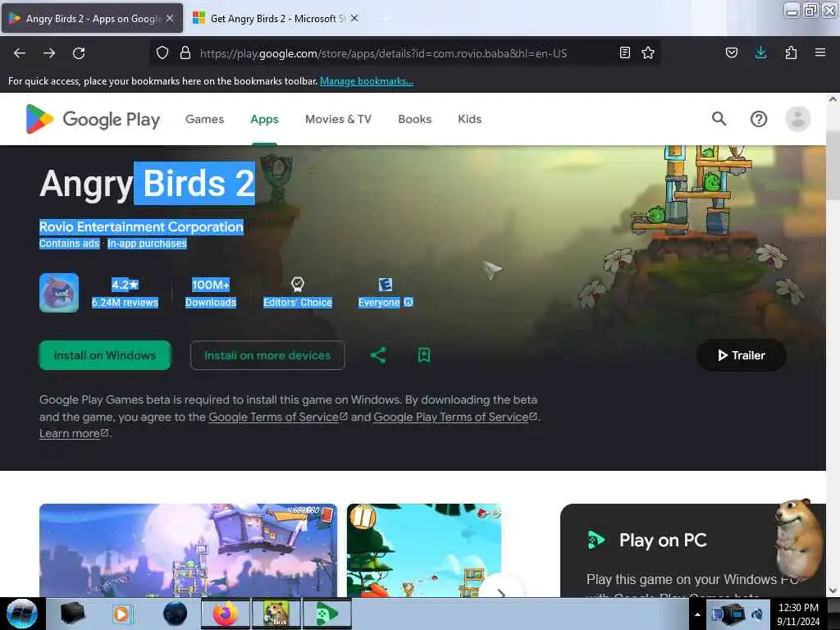The height and width of the screenshot is (630, 840).
Task: Open the Games section
Action: (204, 119)
